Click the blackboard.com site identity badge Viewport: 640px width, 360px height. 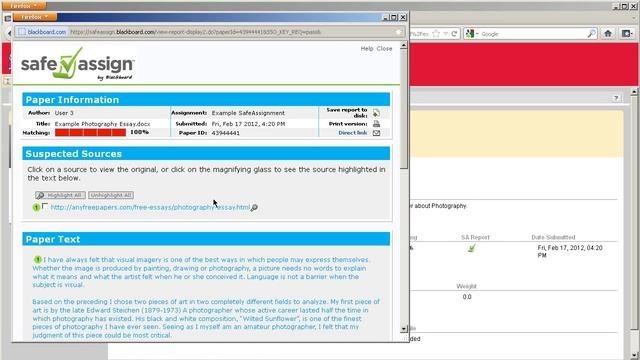click(x=42, y=32)
